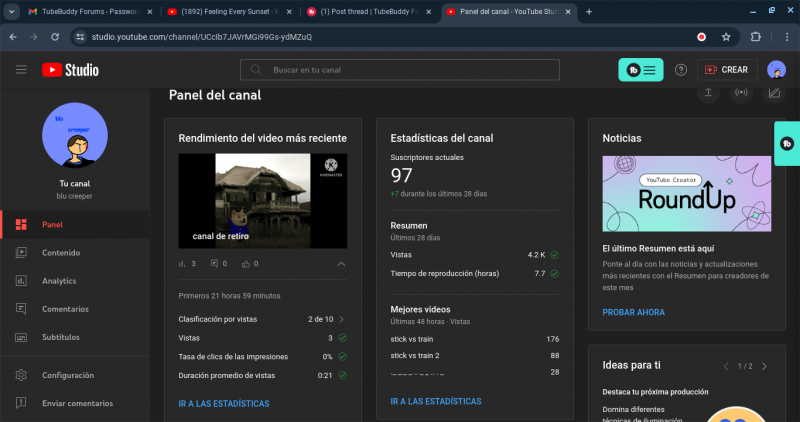Collapse the latest video stats with chevron
The image size is (800, 422).
pyautogui.click(x=341, y=264)
